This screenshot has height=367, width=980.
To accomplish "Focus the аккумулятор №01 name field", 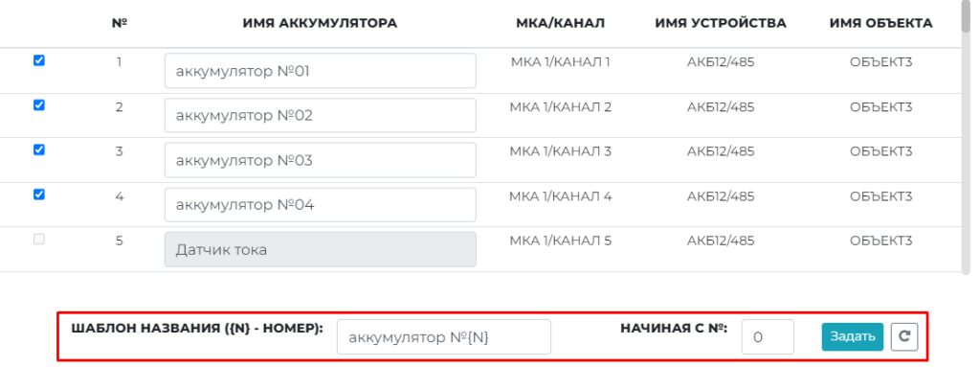I will coord(320,71).
